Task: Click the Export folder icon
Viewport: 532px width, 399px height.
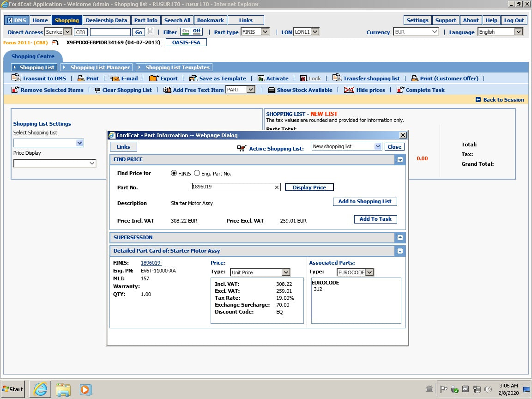Action: 154,78
